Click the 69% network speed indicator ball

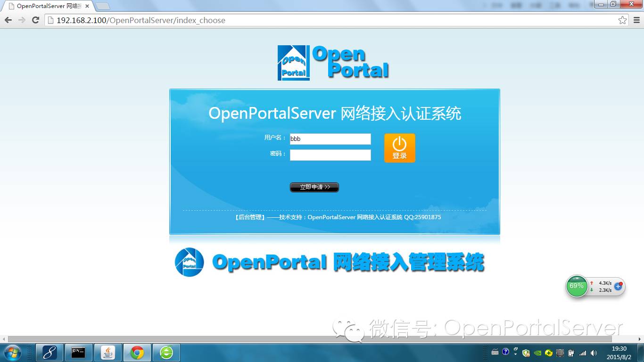pyautogui.click(x=576, y=286)
